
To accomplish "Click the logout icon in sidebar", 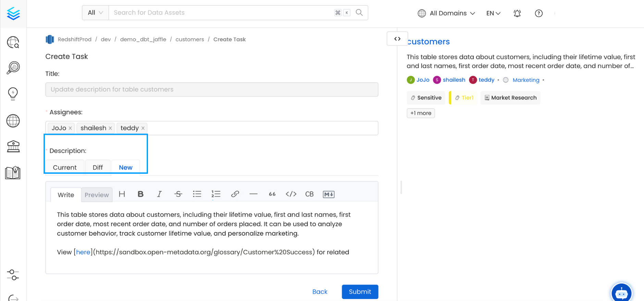I will (13, 298).
